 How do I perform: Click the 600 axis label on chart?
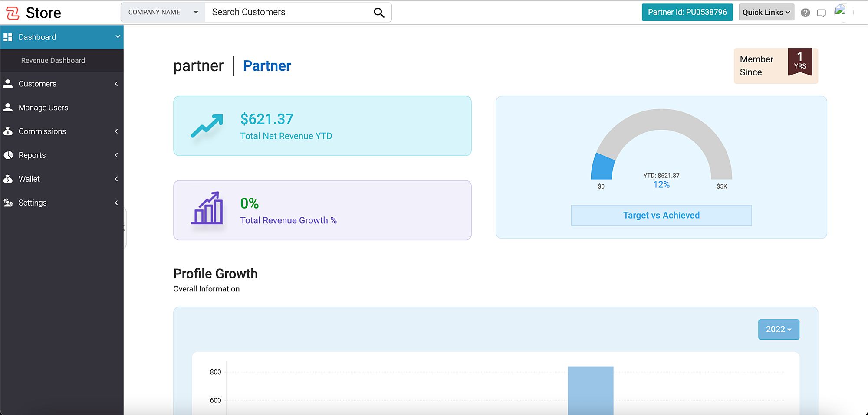click(215, 401)
